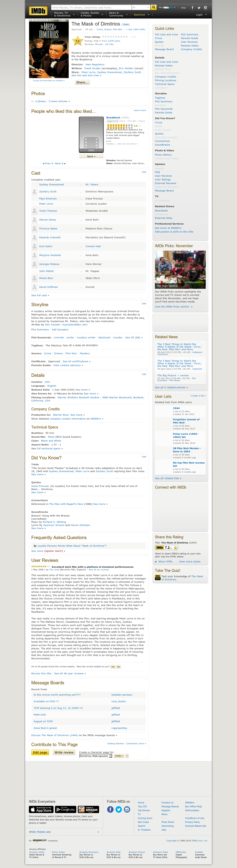Screen dimensions: 237x868
Task: Click The Mask of Dimitrios poster
Action: tap(49, 49)
